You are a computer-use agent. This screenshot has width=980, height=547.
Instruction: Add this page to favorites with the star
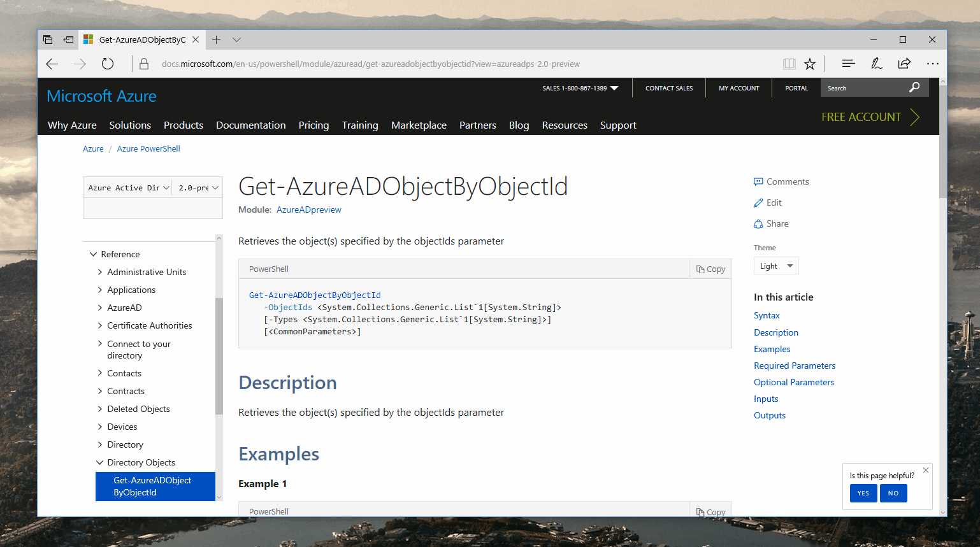click(810, 64)
